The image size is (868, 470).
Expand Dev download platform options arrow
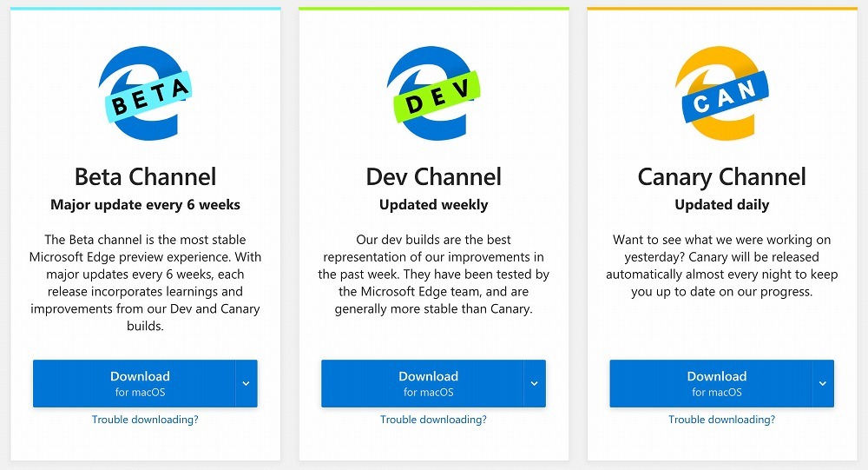pos(535,383)
